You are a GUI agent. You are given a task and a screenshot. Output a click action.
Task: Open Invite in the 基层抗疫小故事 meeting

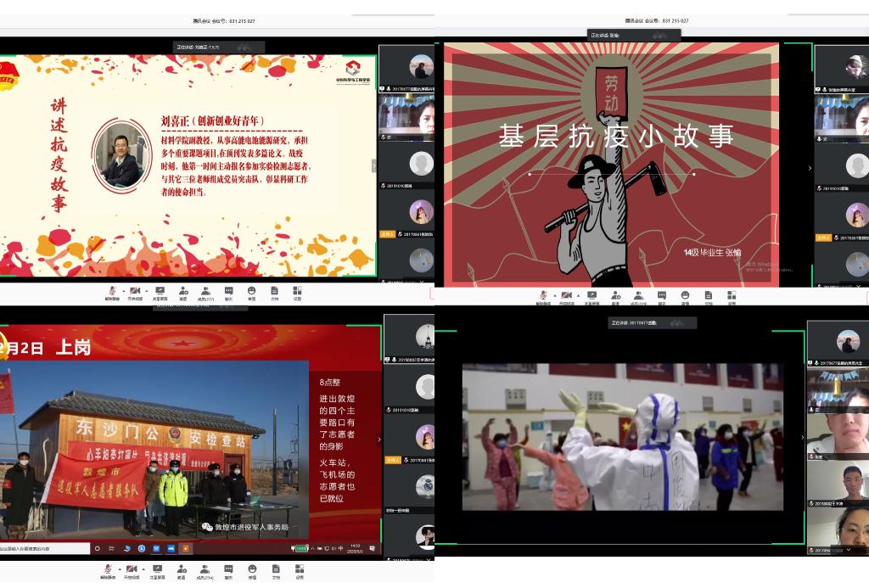tap(615, 298)
